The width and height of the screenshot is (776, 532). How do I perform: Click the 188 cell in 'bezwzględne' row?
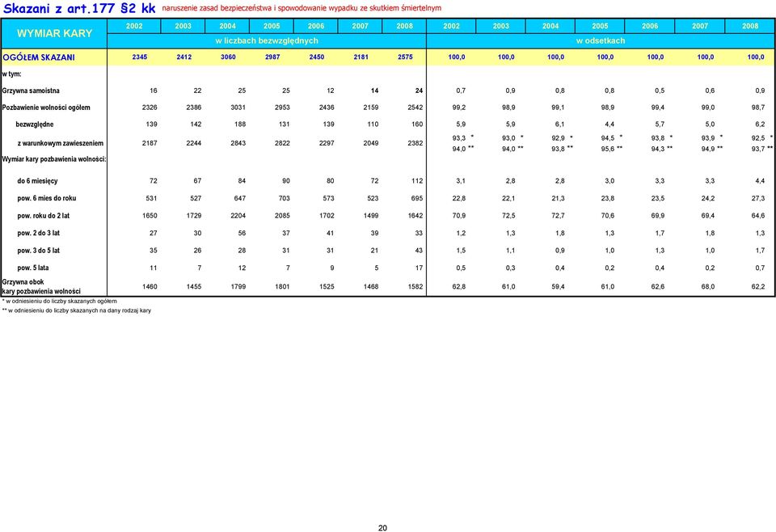(240, 125)
